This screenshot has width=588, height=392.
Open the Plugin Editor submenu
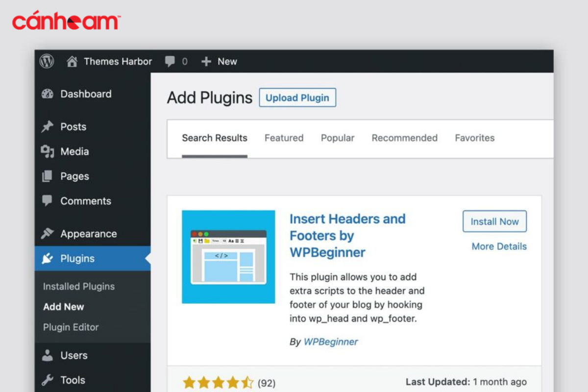[x=71, y=327]
